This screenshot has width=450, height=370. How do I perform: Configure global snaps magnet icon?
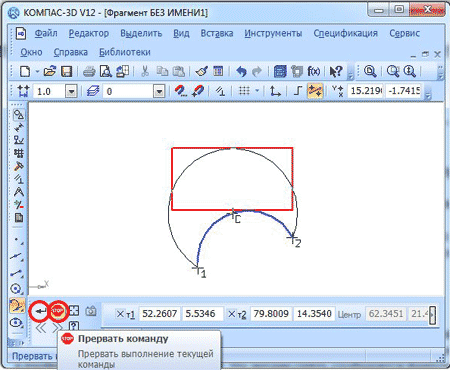[x=181, y=91]
